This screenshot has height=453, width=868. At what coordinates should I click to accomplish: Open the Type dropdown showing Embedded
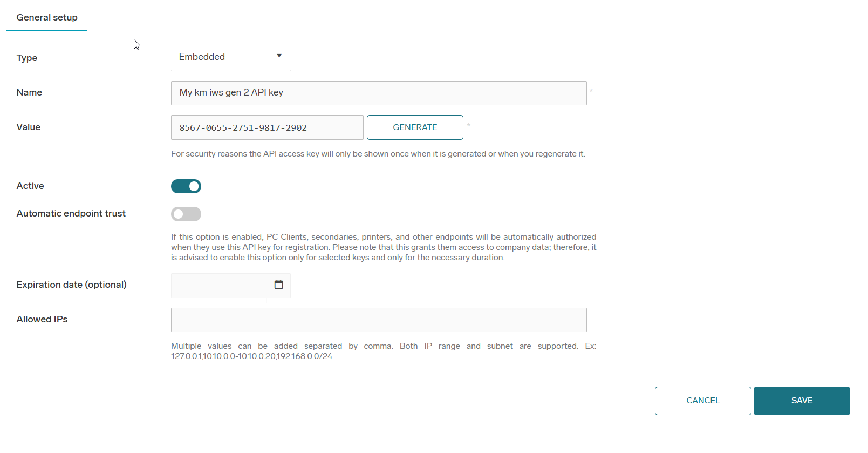click(223, 57)
